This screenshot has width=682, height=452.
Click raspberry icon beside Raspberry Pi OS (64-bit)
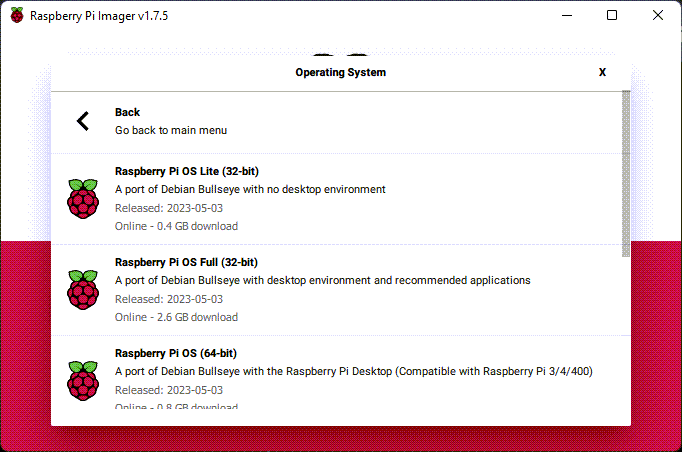83,381
